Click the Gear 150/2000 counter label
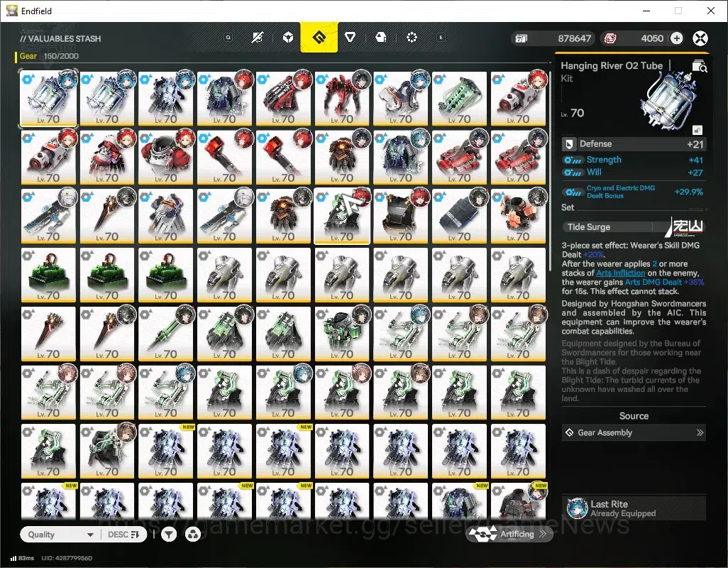The image size is (728, 568). pos(49,56)
